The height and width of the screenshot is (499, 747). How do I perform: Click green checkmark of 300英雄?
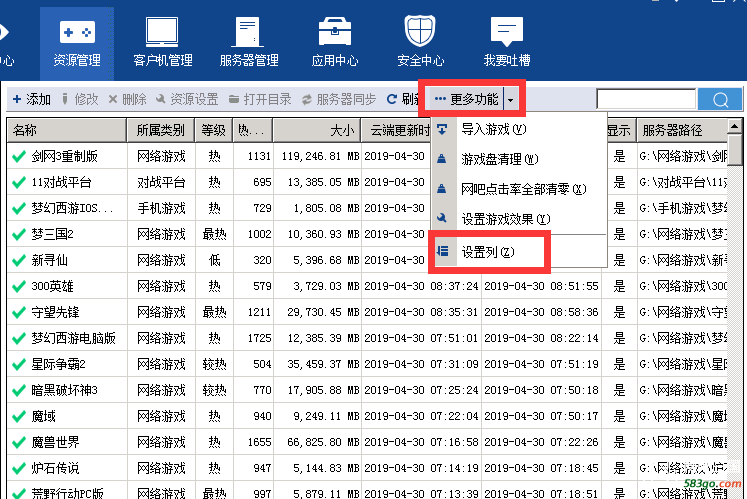(x=19, y=286)
